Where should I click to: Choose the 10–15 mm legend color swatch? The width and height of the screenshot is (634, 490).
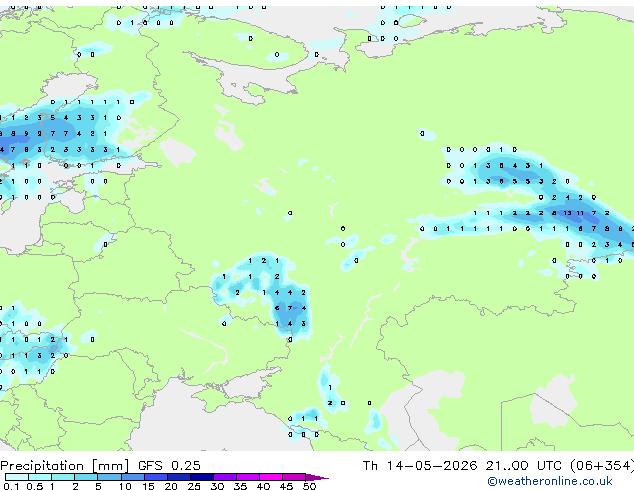pos(132,477)
